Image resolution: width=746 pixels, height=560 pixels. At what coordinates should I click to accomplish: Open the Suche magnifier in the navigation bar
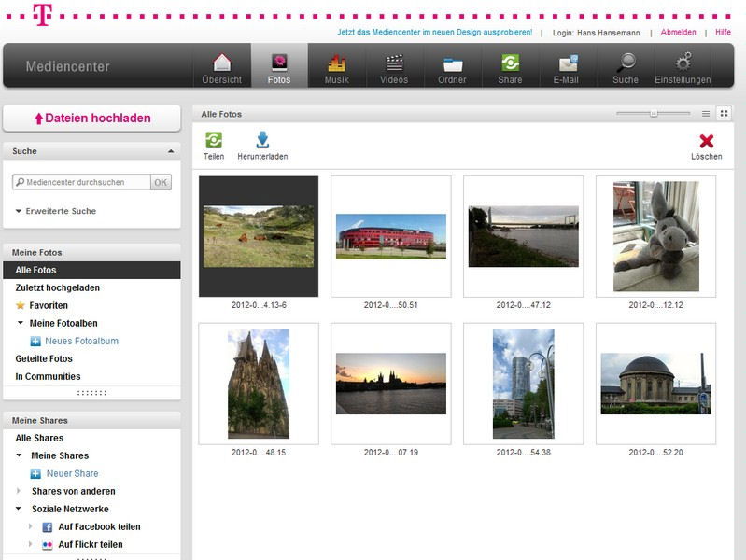[x=626, y=68]
